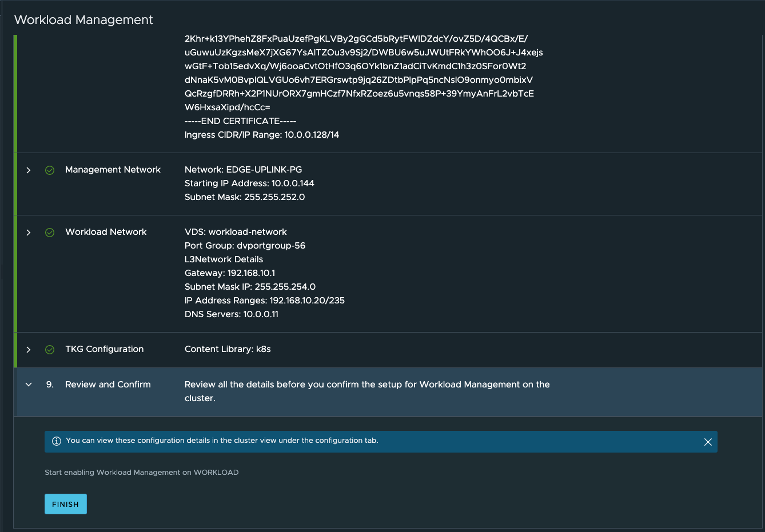Collapse the Review and Confirm step chevron

(x=29, y=385)
